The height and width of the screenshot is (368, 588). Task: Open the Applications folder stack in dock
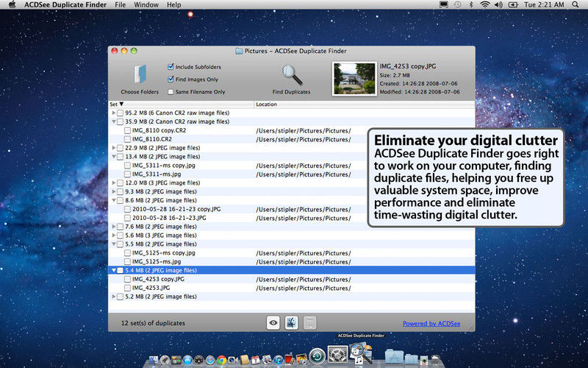395,356
